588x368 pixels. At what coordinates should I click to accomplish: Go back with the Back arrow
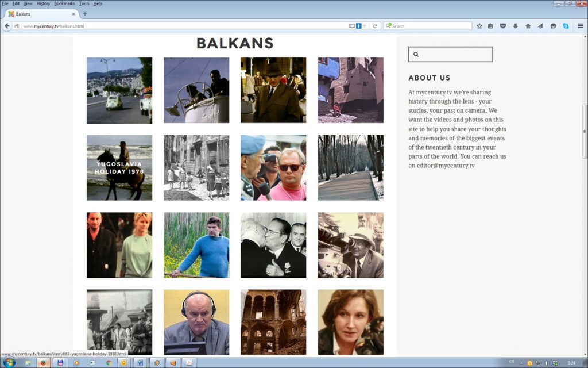pyautogui.click(x=7, y=26)
